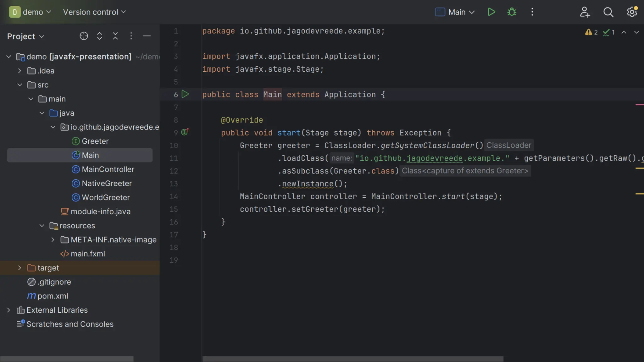This screenshot has height=362, width=644.
Task: Open MainController class in the tree
Action: click(108, 169)
